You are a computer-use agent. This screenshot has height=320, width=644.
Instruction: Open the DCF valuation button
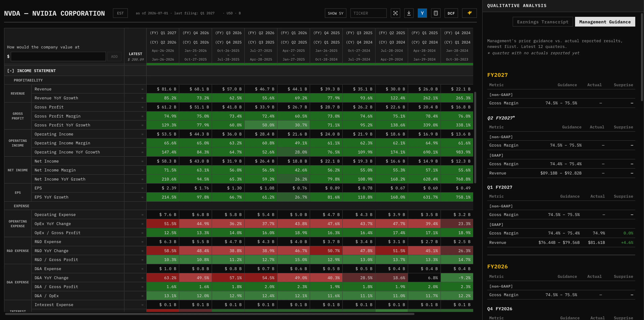451,13
